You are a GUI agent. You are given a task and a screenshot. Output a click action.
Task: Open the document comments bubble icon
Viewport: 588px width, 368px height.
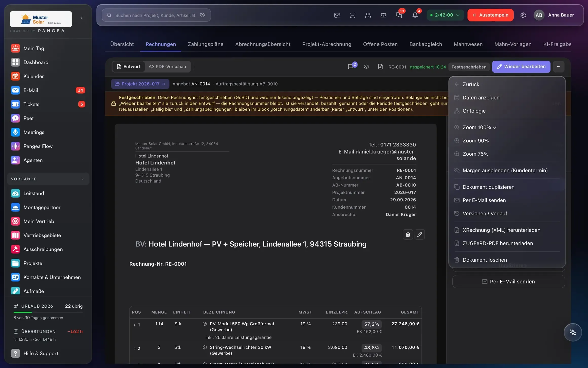(x=351, y=67)
